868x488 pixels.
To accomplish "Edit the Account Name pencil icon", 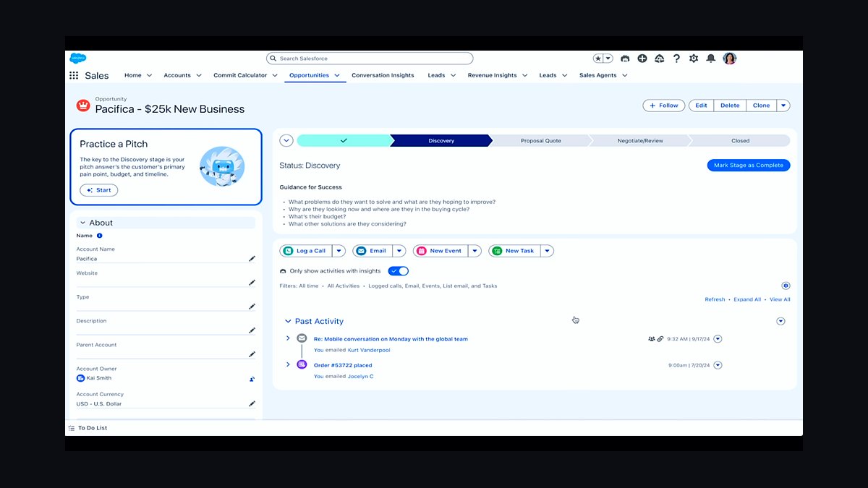I will pos(252,258).
